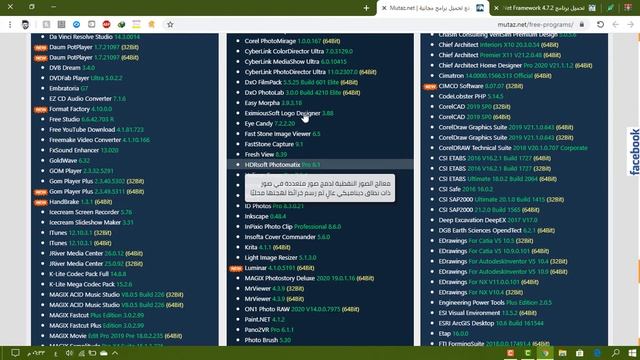Screen dimensions: 640x360
Task: Open the green C app on taskbar
Action: (527, 353)
